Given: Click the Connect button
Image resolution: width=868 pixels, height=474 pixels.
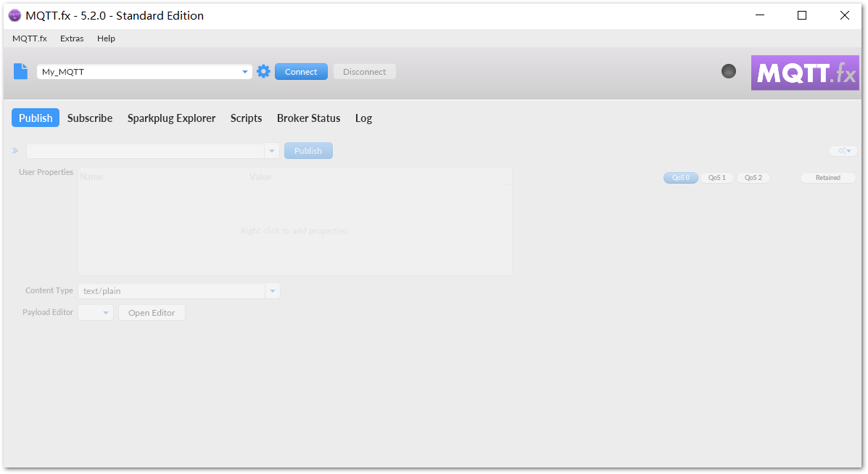Looking at the screenshot, I should click(x=301, y=72).
